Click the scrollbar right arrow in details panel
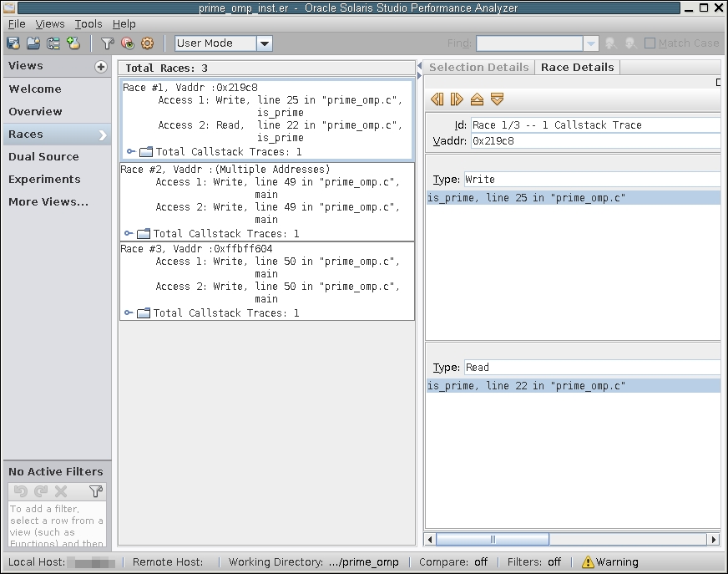728x574 pixels. pos(714,539)
